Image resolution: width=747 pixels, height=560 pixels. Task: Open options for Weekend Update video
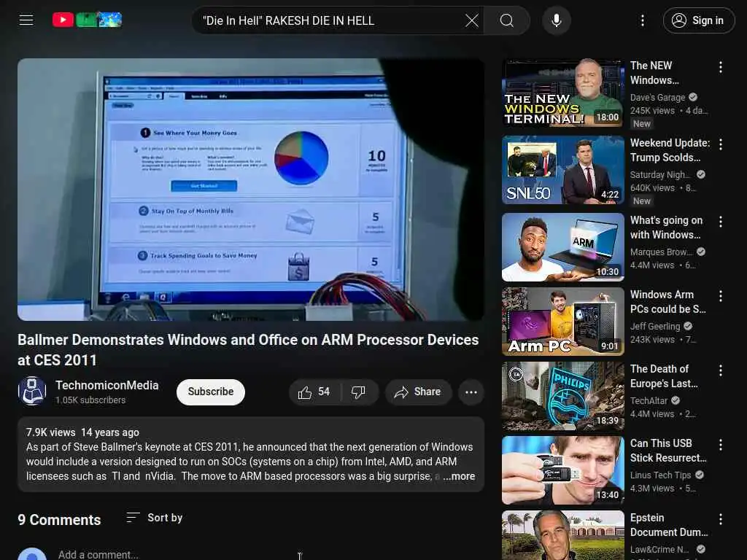721,144
